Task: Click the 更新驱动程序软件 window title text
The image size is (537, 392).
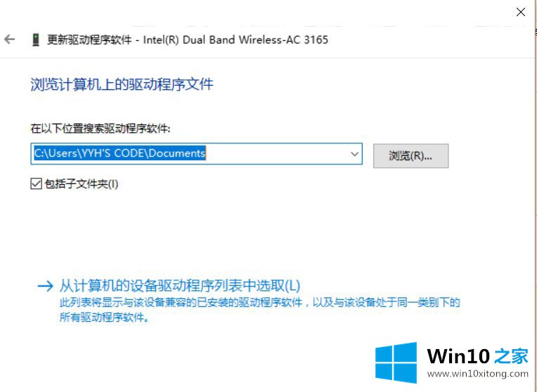Action: [x=89, y=40]
